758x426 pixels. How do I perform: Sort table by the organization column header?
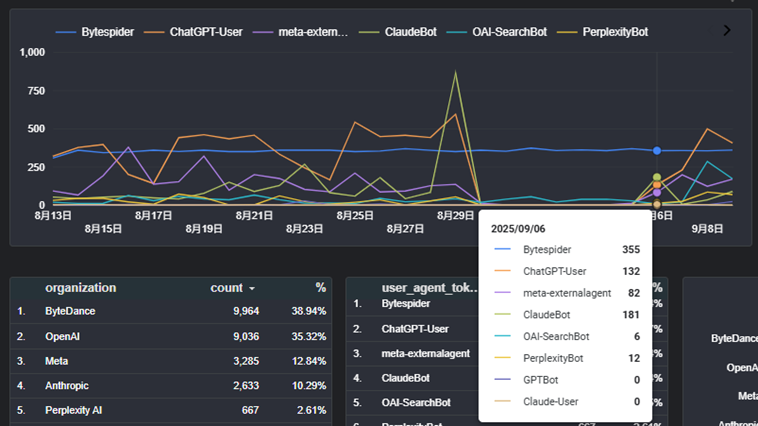(80, 288)
